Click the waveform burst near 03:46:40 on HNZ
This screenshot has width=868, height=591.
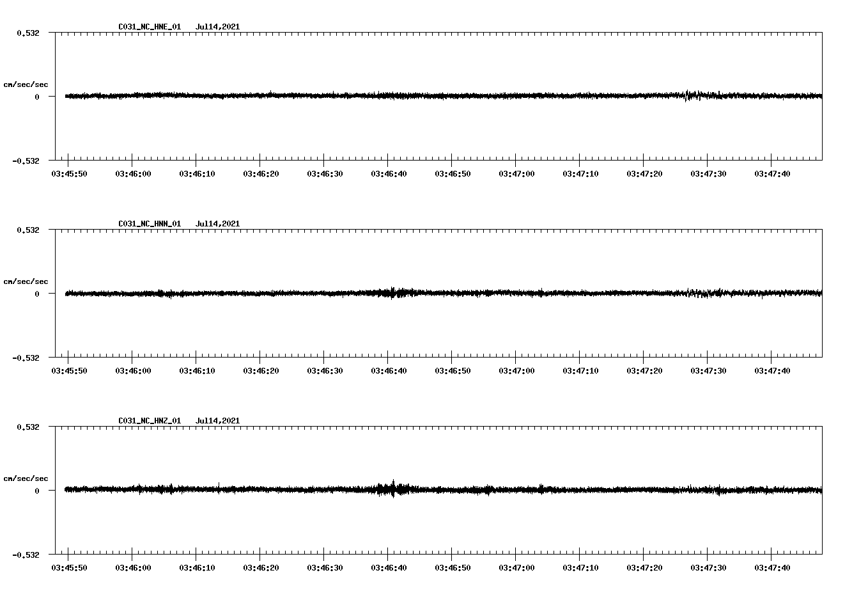click(392, 489)
